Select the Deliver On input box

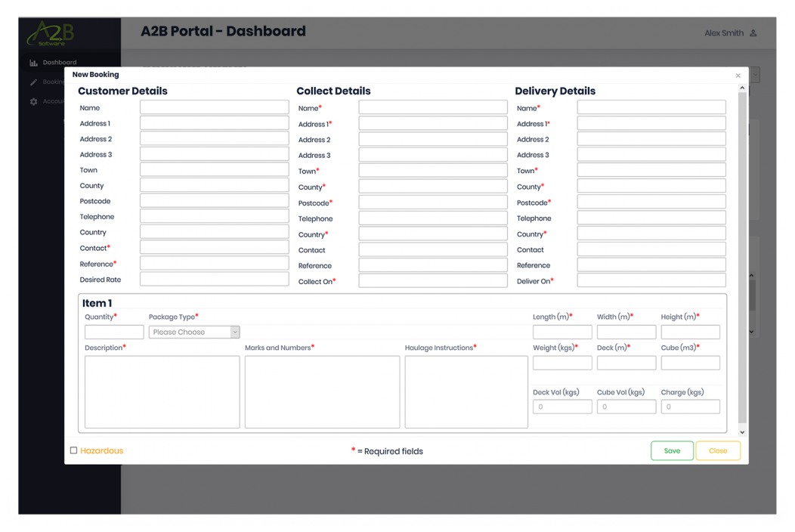coord(651,280)
